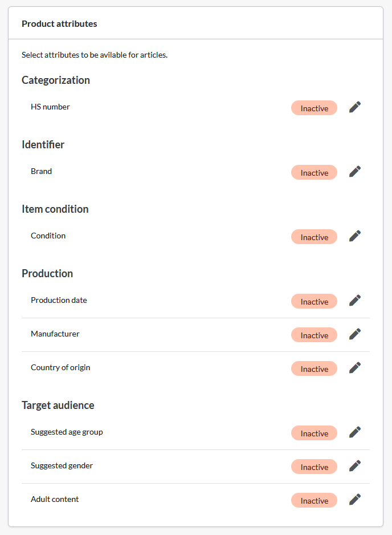The width and height of the screenshot is (392, 535).
Task: Click the Production date attribute label
Action: coord(59,300)
